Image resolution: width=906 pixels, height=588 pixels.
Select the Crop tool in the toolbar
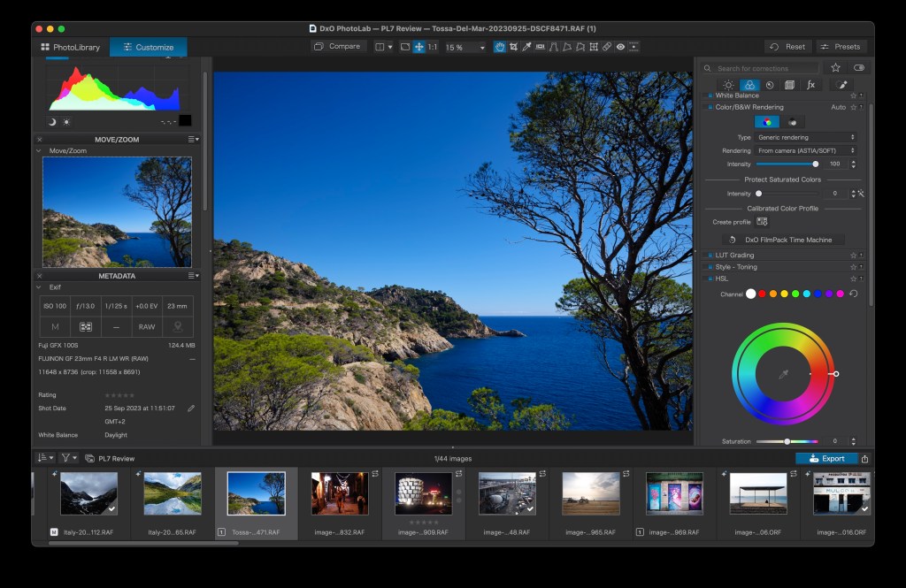click(x=515, y=47)
